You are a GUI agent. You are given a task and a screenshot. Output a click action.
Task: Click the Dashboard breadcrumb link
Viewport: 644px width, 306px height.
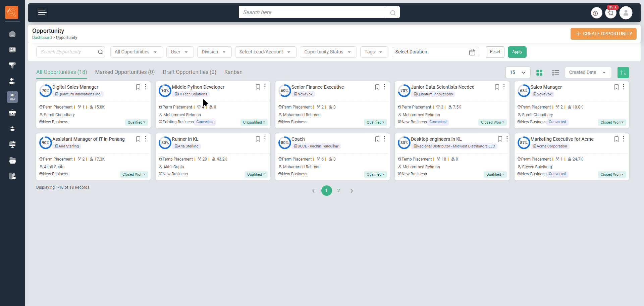coord(42,38)
